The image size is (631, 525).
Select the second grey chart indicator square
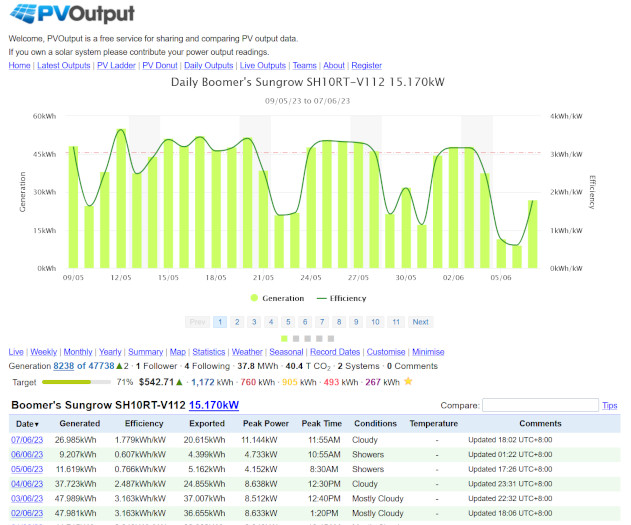307,339
